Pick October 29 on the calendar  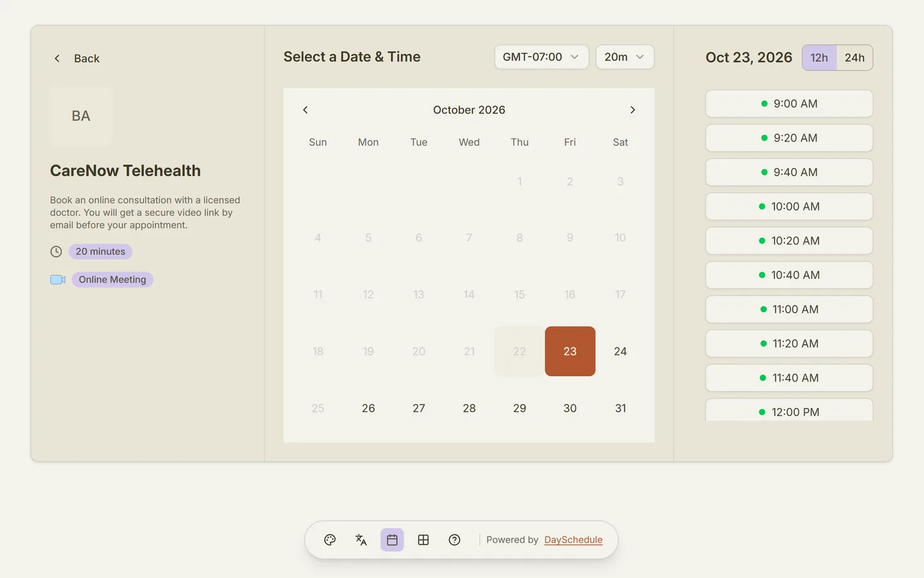[x=520, y=408]
